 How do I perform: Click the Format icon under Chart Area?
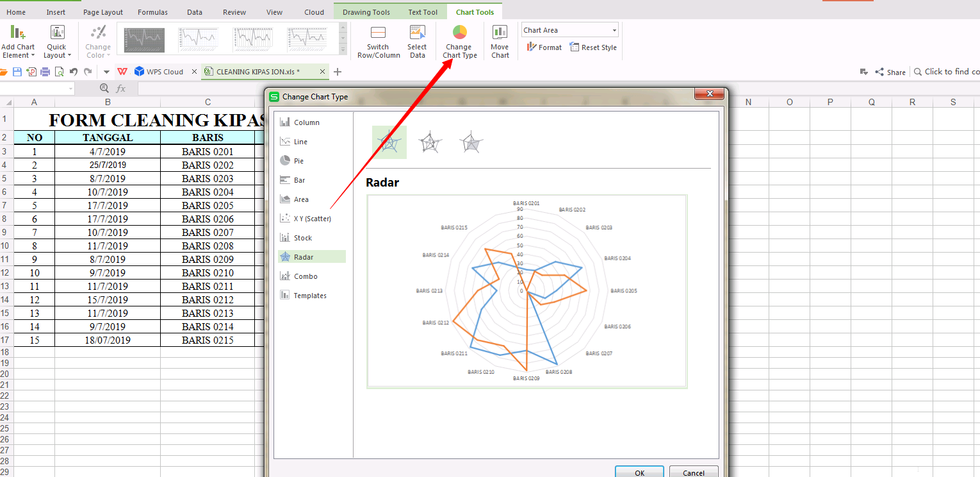pyautogui.click(x=544, y=47)
